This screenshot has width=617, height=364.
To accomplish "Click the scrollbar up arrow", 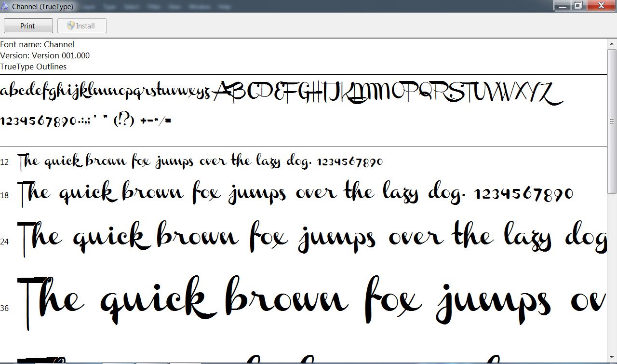I will pyautogui.click(x=611, y=43).
